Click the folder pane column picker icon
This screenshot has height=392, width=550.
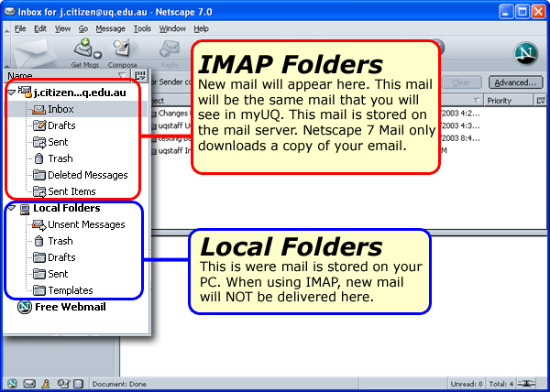[142, 77]
